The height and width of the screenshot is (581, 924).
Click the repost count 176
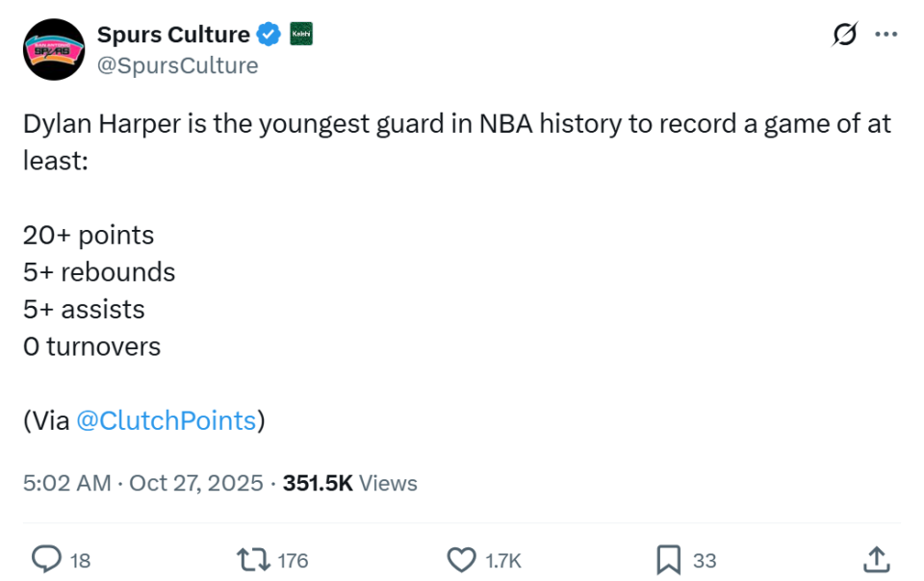[x=293, y=560]
